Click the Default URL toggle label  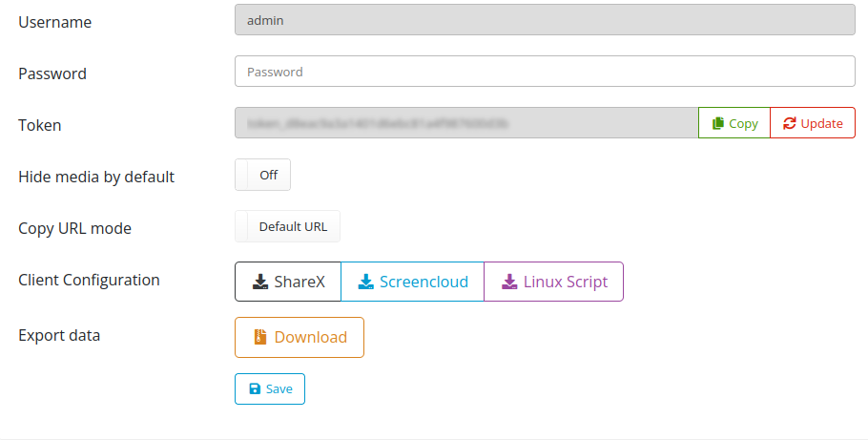pyautogui.click(x=293, y=226)
